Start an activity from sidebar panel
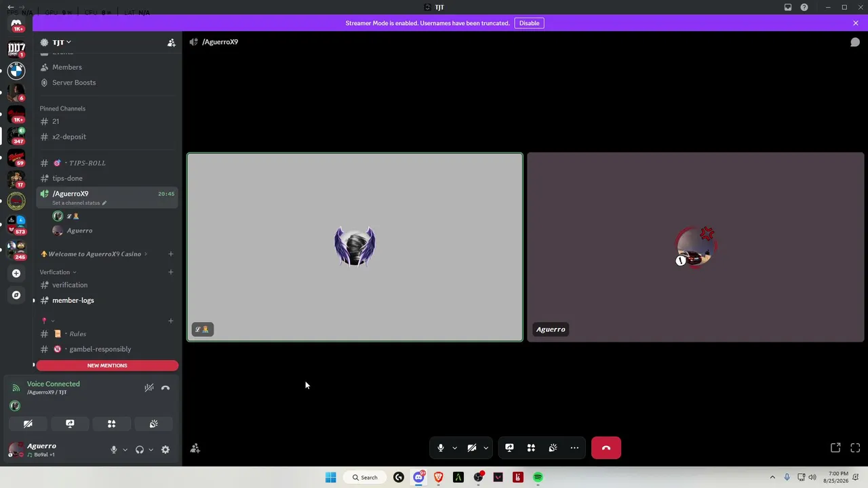 [x=112, y=424]
